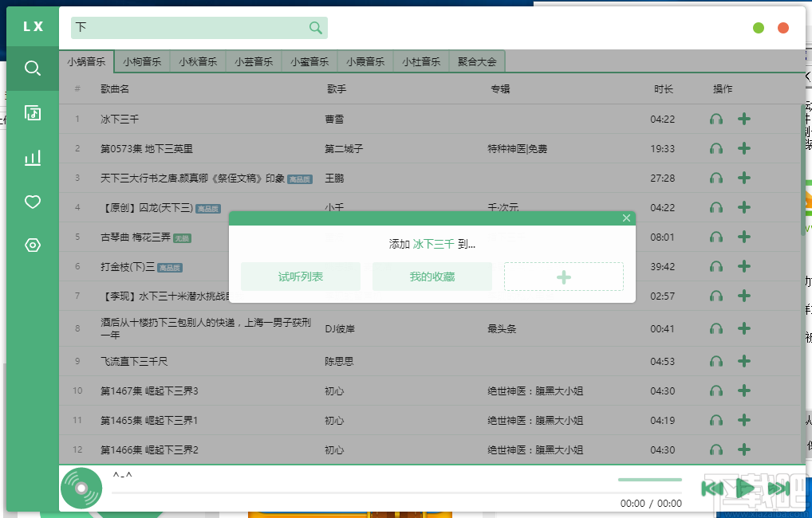
Task: Click the magnifier inside the search bar
Action: coord(315,27)
